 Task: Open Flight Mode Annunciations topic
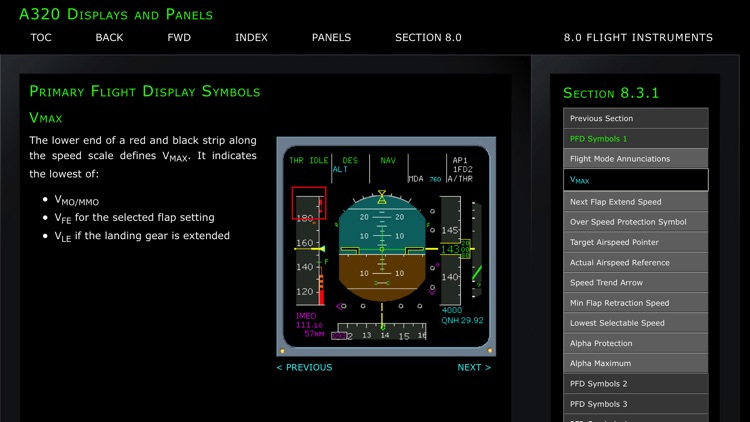[x=636, y=159]
